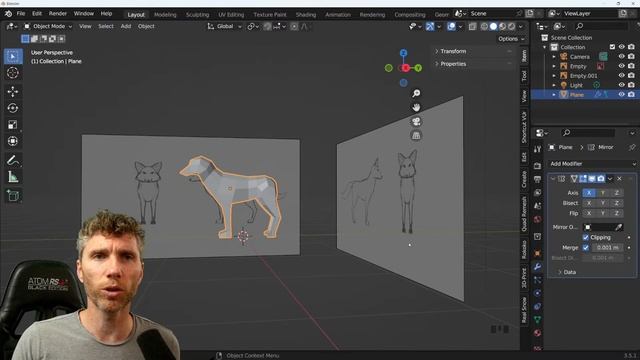
Task: Click the pan hand viewport icon
Action: coord(416,107)
